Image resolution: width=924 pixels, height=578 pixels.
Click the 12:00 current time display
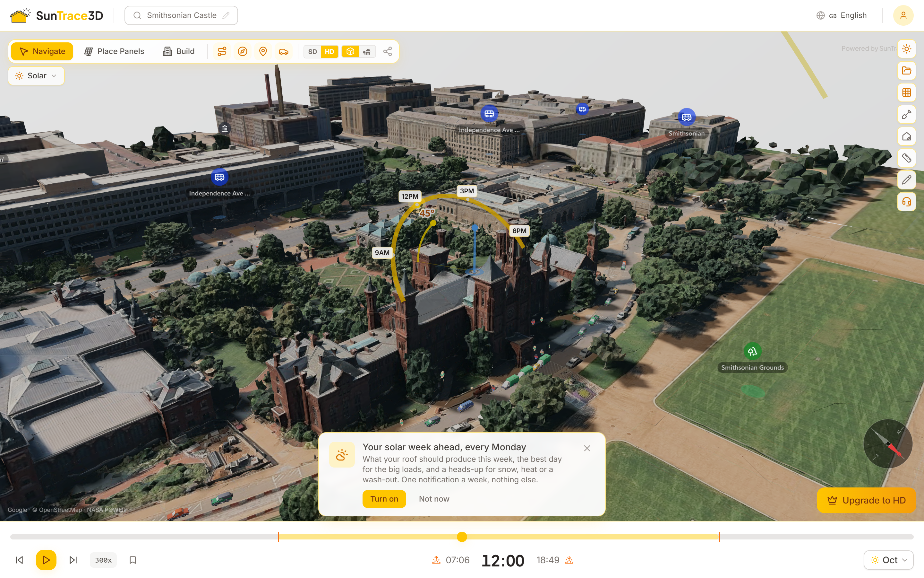(503, 560)
